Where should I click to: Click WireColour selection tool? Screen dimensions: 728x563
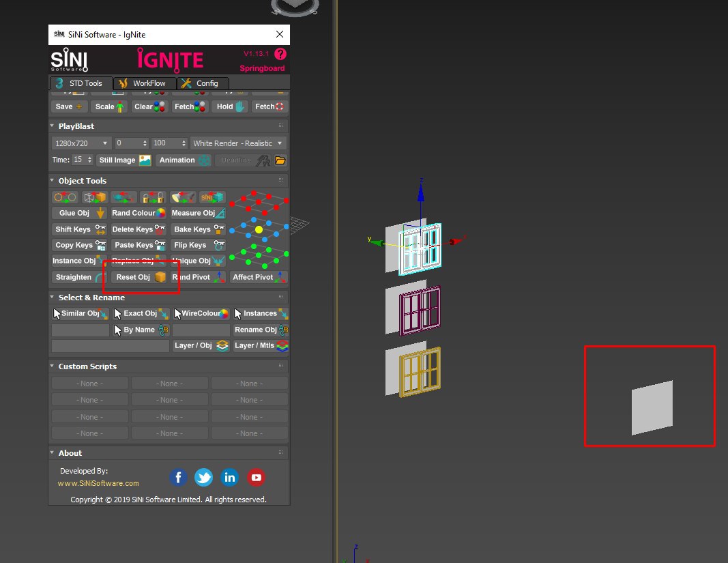coord(201,313)
